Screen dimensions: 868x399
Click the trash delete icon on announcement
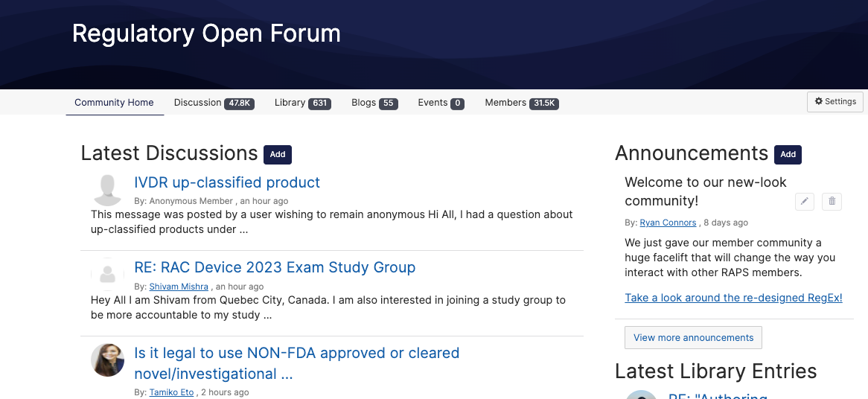(832, 201)
